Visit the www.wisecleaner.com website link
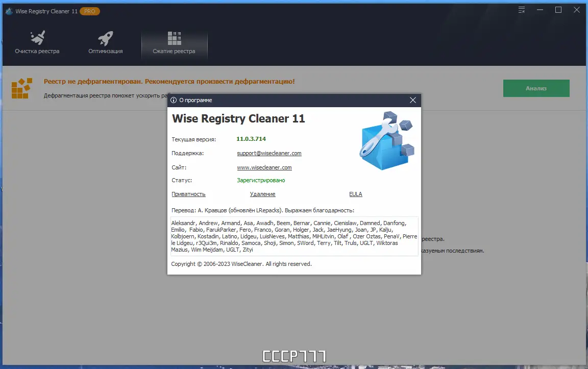 [x=264, y=167]
